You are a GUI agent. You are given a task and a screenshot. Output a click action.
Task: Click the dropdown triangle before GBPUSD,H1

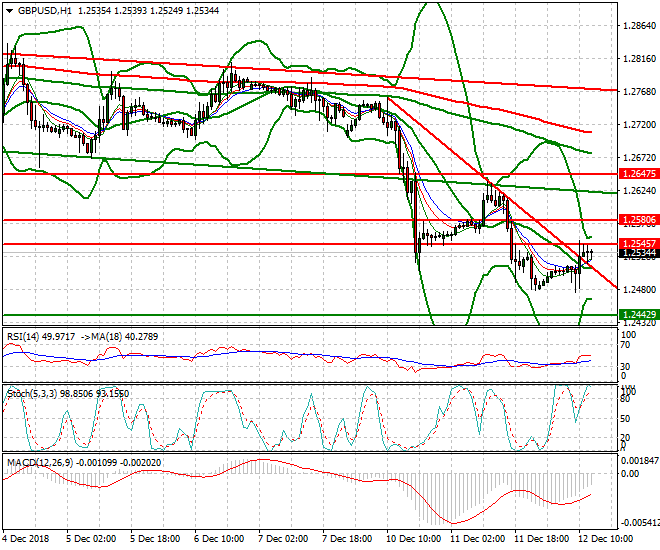(10, 11)
